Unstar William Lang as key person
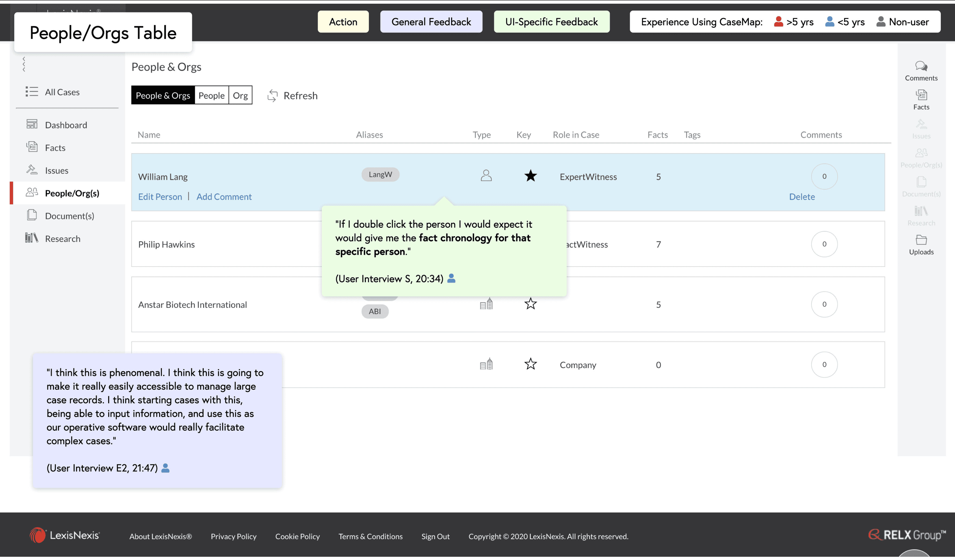The width and height of the screenshot is (955, 560). [x=530, y=176]
